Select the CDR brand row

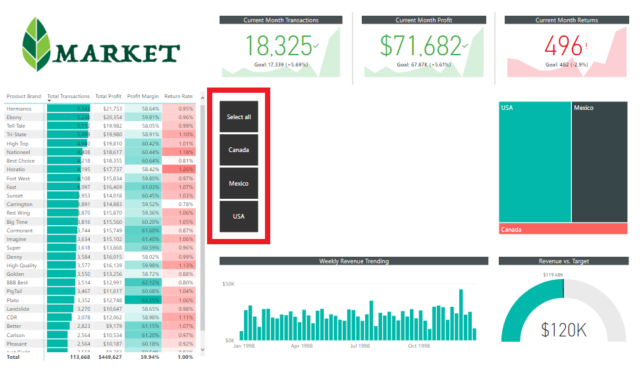coord(100,317)
